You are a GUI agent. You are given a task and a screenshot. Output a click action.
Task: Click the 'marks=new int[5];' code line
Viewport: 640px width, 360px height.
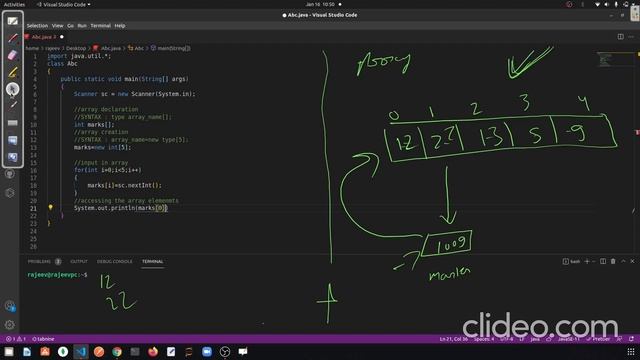102,147
